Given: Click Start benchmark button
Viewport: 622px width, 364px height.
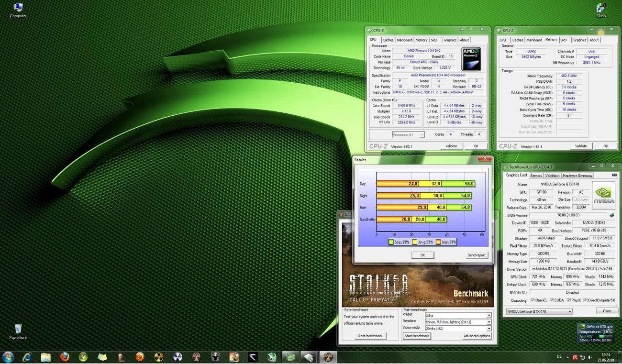Looking at the screenshot, I should [417, 336].
